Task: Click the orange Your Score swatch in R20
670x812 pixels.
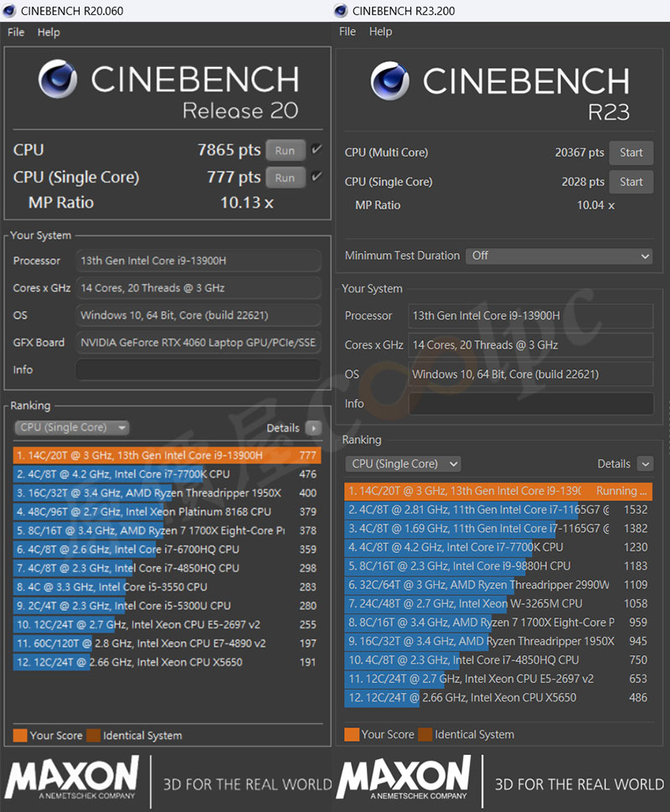Action: pyautogui.click(x=20, y=736)
